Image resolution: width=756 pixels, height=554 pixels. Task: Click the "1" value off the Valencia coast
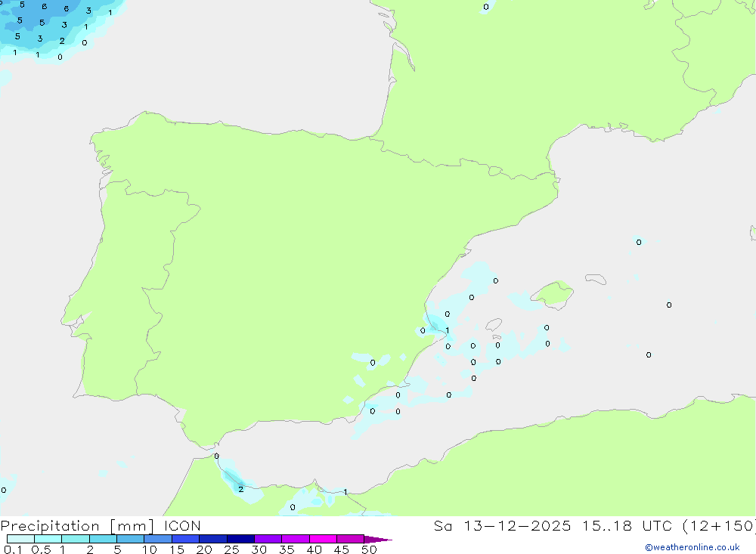[448, 330]
